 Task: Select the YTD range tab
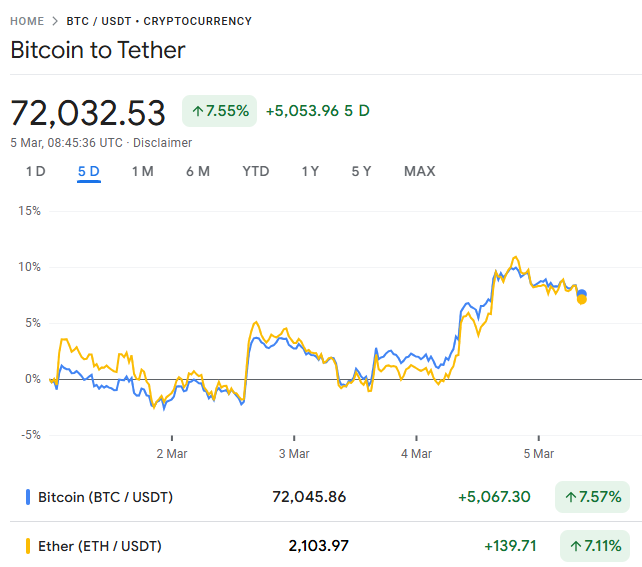(256, 171)
